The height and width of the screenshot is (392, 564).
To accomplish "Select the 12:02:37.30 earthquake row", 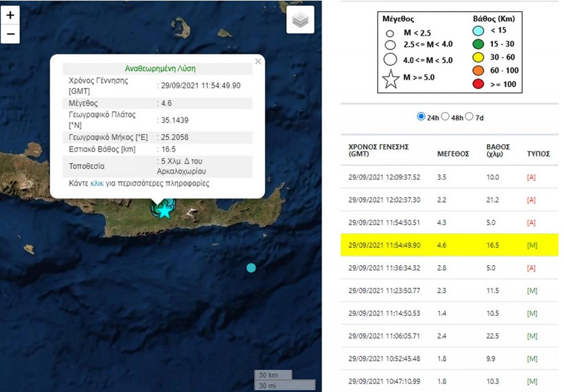I will coord(449,200).
